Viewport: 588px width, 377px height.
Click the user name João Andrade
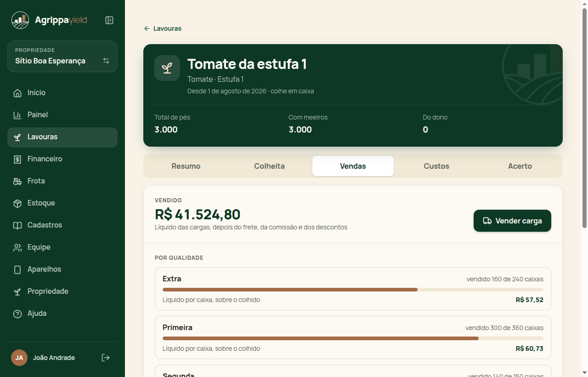(x=54, y=358)
